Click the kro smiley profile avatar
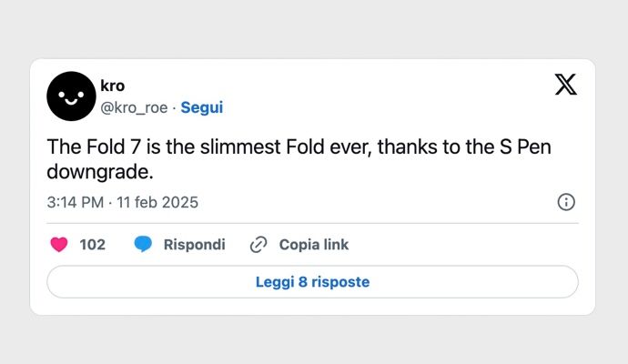628x364 pixels. pos(71,96)
